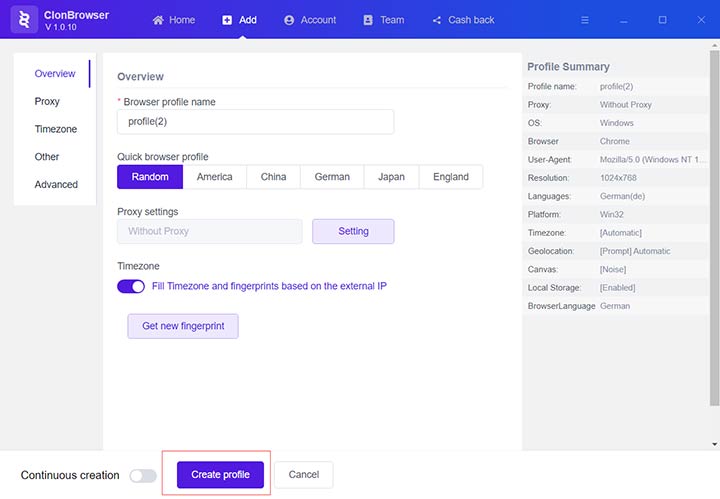
Task: Click the Add plus icon
Action: (x=227, y=20)
